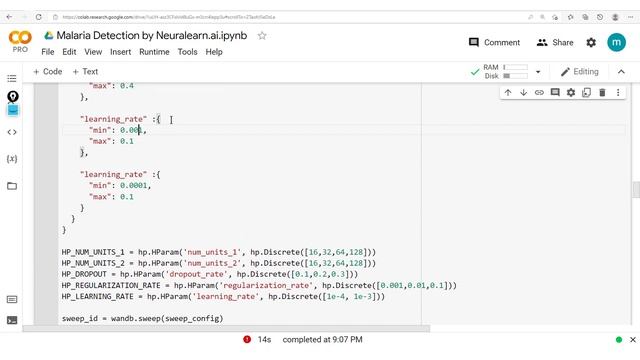Open the account avatar 'm'
This screenshot has height=360, width=640.
pos(616,42)
